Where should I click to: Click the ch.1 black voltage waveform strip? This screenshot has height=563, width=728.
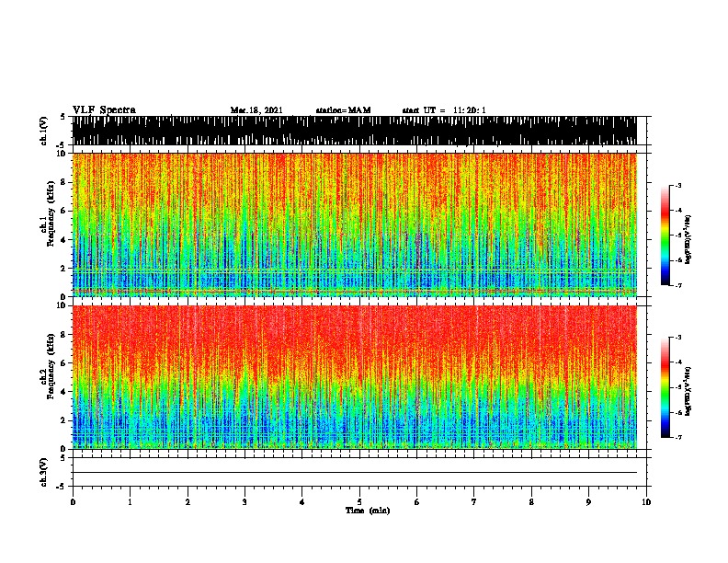pyautogui.click(x=355, y=131)
